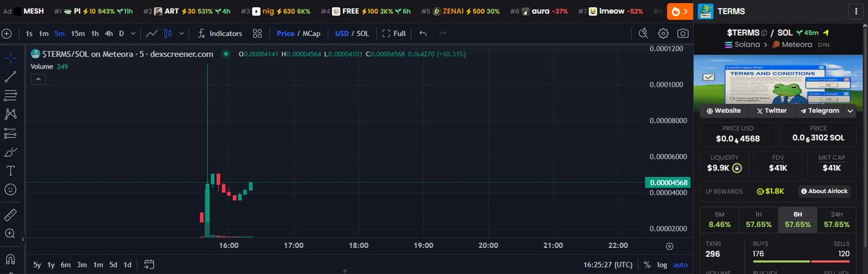This screenshot has width=868, height=274.
Task: Open trending token #1 PI
Action: 94,12
